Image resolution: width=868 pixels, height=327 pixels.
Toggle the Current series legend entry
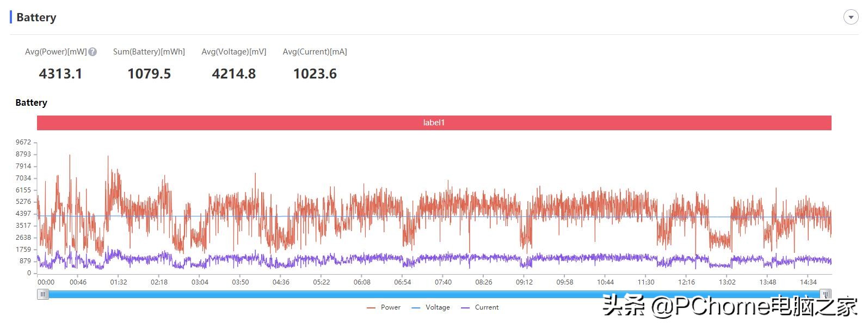(x=480, y=307)
